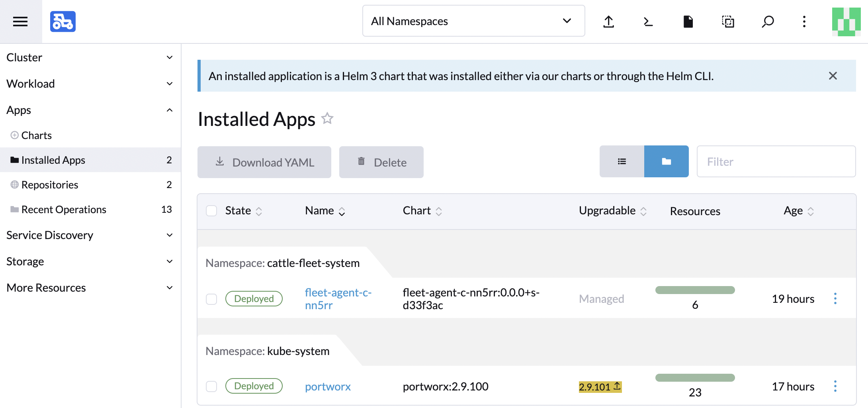Dismiss the Helm 3 info banner
868x408 pixels.
[x=833, y=76]
